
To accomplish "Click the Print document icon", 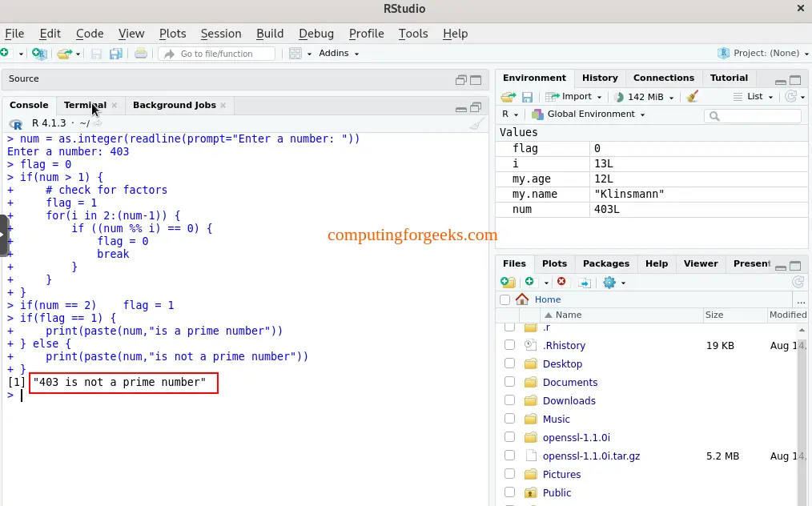I will coord(141,54).
